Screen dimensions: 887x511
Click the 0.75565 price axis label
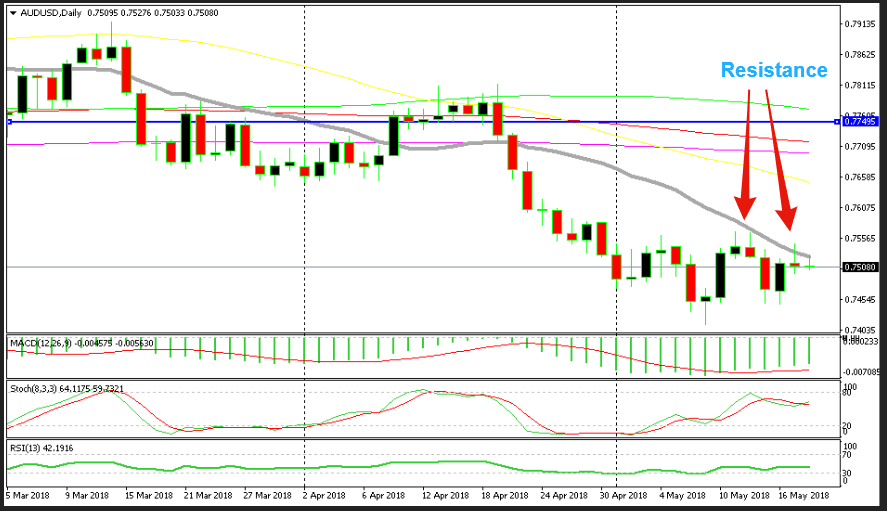pos(860,238)
